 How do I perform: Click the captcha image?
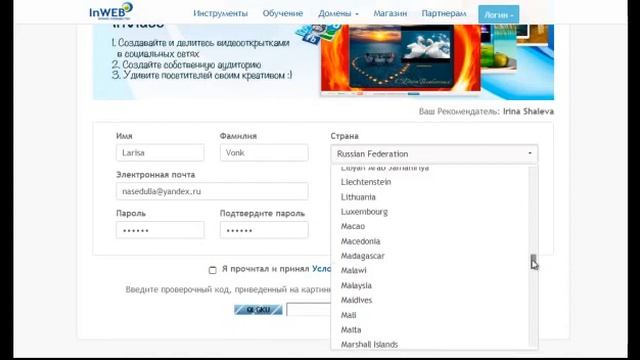click(x=258, y=310)
